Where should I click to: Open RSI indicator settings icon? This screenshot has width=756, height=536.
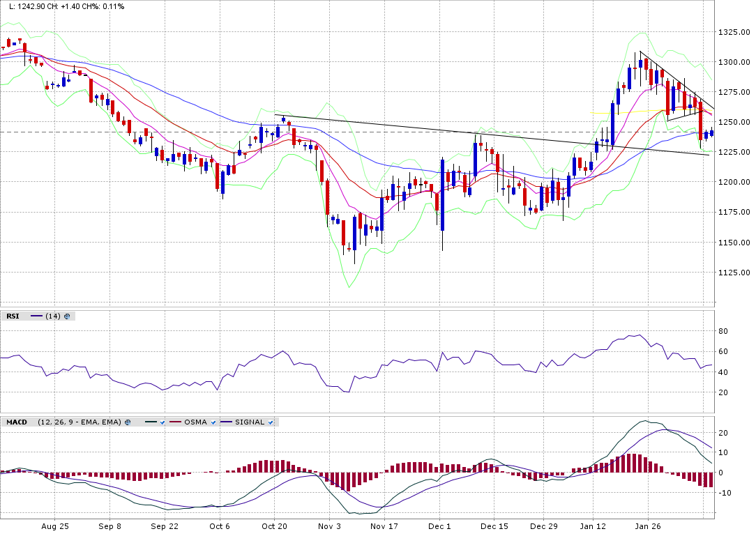[67, 316]
